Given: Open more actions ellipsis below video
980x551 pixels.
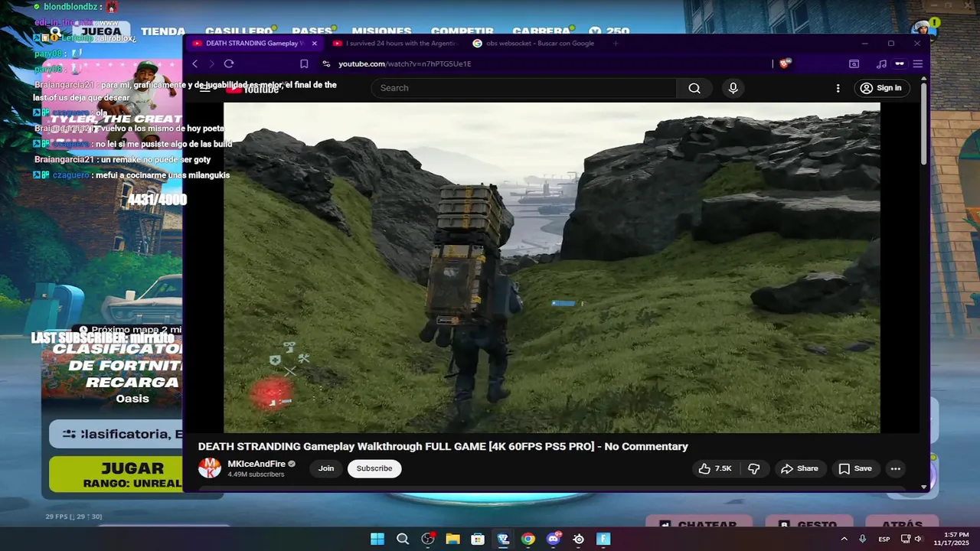Looking at the screenshot, I should pyautogui.click(x=895, y=468).
